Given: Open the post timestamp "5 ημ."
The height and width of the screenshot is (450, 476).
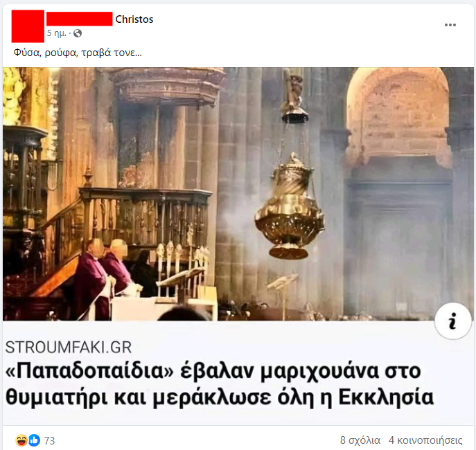Looking at the screenshot, I should 56,33.
